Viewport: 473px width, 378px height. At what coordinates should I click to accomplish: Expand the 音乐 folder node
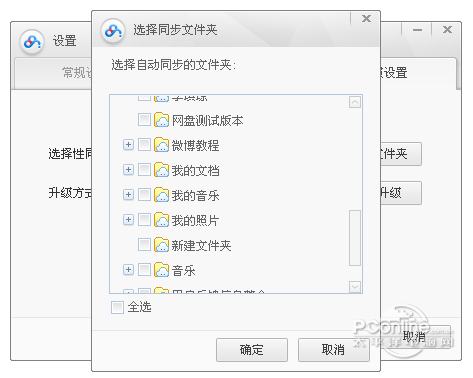128,270
